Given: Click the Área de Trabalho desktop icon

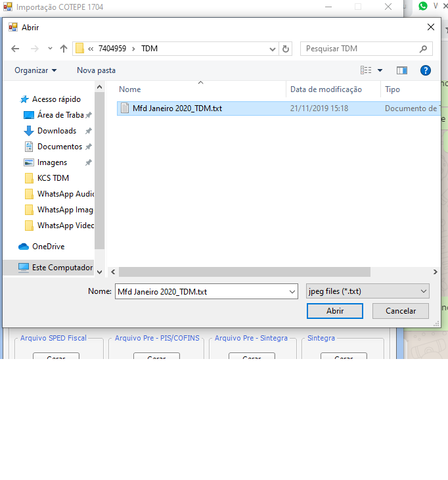Looking at the screenshot, I should pyautogui.click(x=29, y=115).
